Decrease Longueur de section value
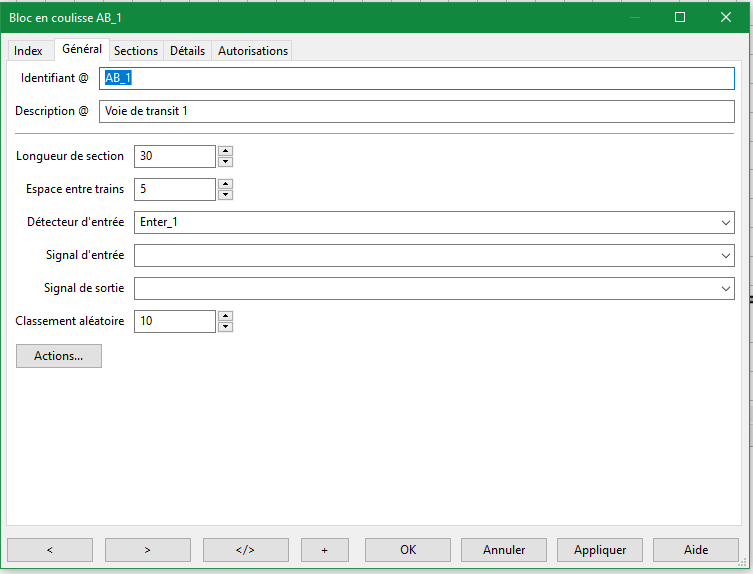753x574 pixels. pyautogui.click(x=225, y=162)
